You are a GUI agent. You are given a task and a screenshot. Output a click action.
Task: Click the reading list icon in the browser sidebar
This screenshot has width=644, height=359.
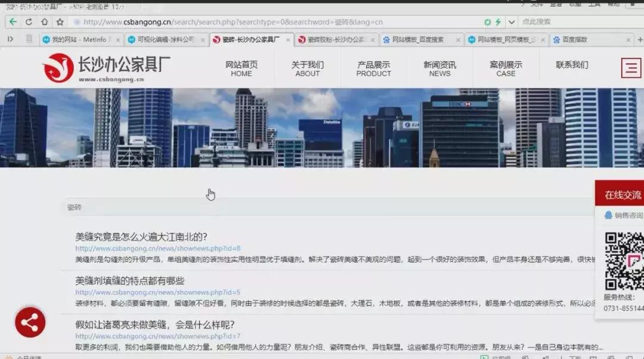(29, 39)
